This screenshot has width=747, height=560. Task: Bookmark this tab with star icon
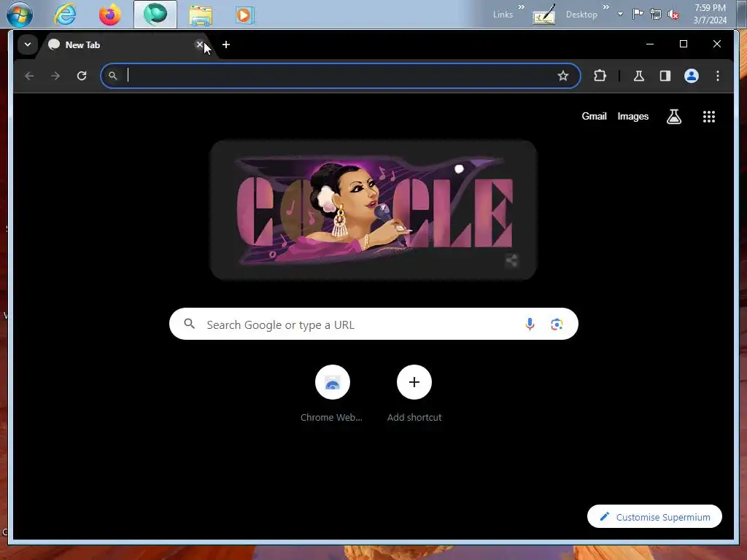point(563,76)
